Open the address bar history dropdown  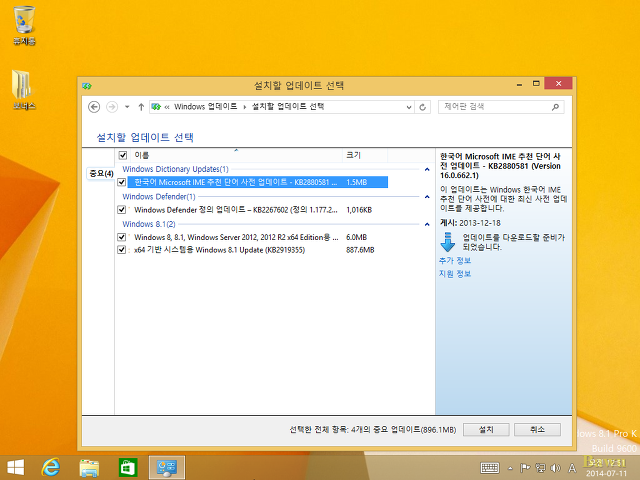tap(409, 107)
